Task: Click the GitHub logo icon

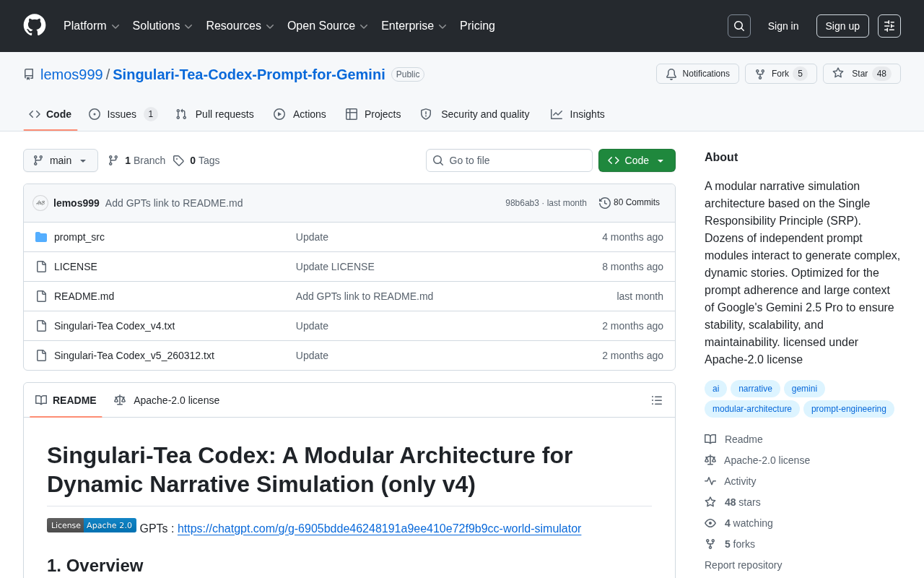Action: (x=35, y=25)
